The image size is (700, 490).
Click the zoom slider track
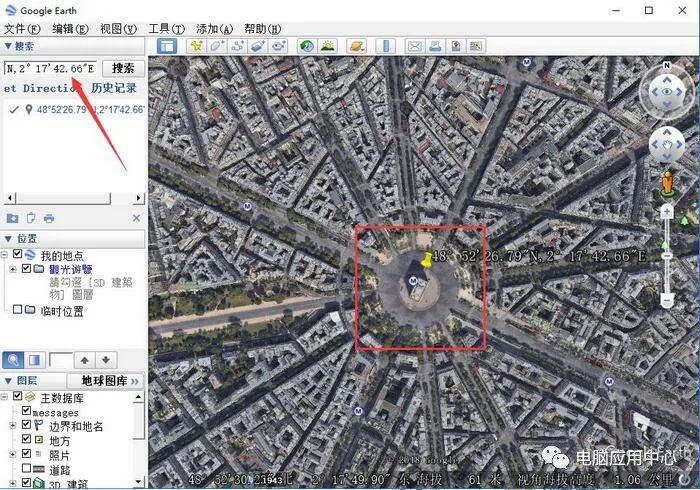click(667, 256)
